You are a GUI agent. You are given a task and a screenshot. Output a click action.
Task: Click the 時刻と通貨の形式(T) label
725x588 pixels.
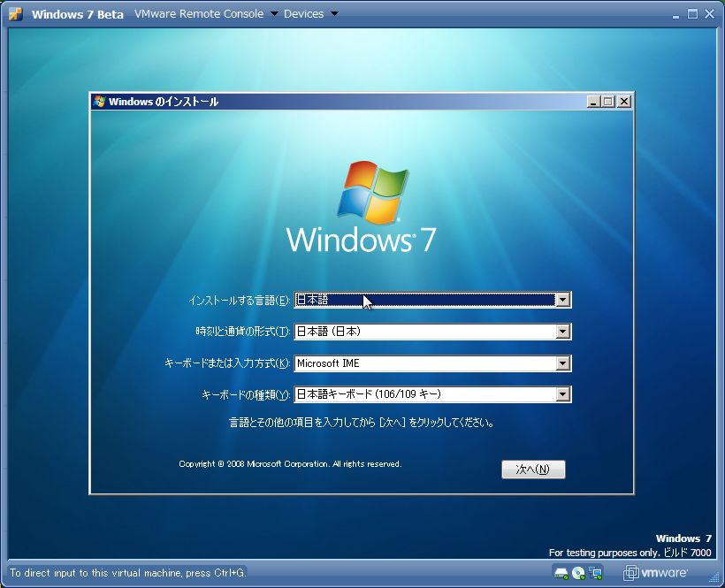242,332
